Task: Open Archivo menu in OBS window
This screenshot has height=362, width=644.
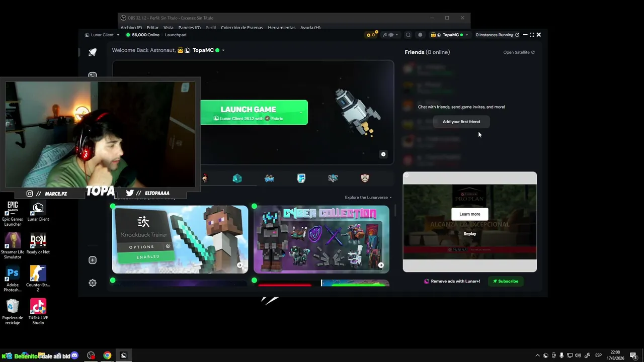Action: pos(131,28)
